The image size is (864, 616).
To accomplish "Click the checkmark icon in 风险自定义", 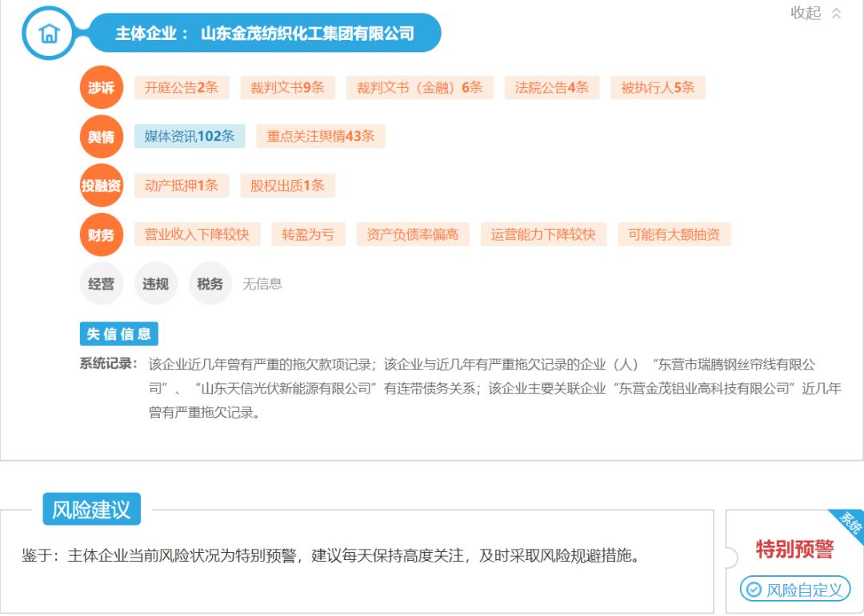I will tap(754, 588).
